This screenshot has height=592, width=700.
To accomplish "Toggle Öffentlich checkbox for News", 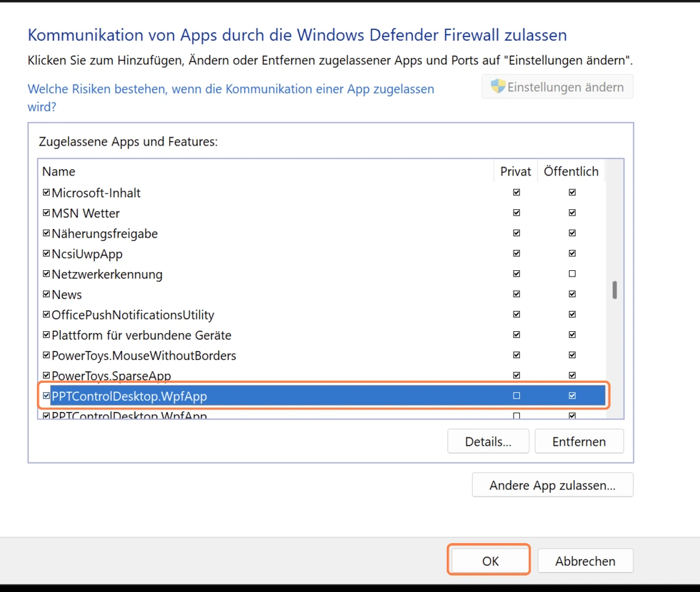I will coord(572,294).
